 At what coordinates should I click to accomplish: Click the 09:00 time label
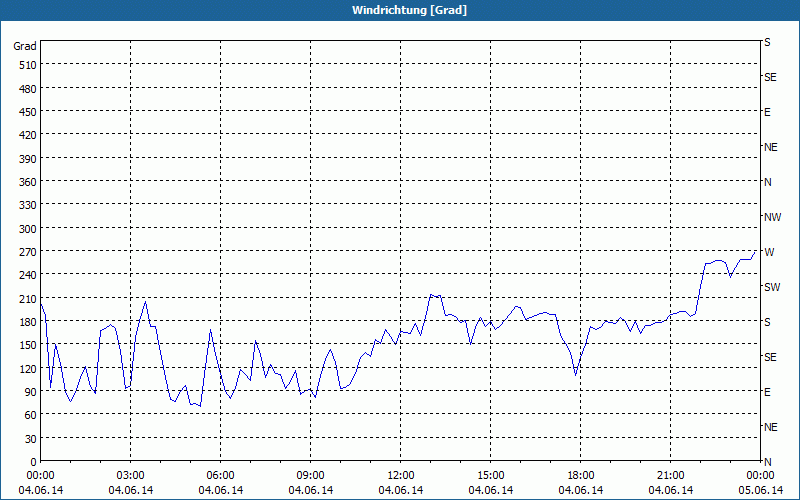click(310, 476)
